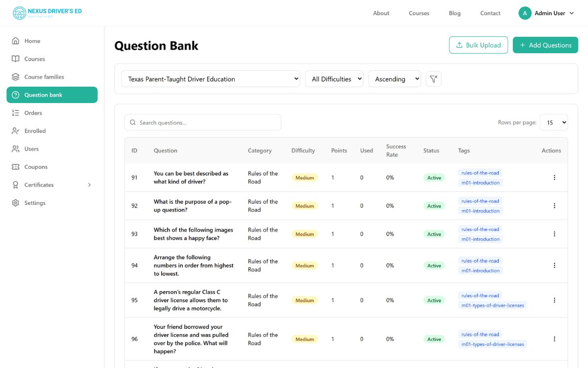This screenshot has width=588, height=368.
Task: Click the Coupons ticket icon
Action: [x=16, y=167]
